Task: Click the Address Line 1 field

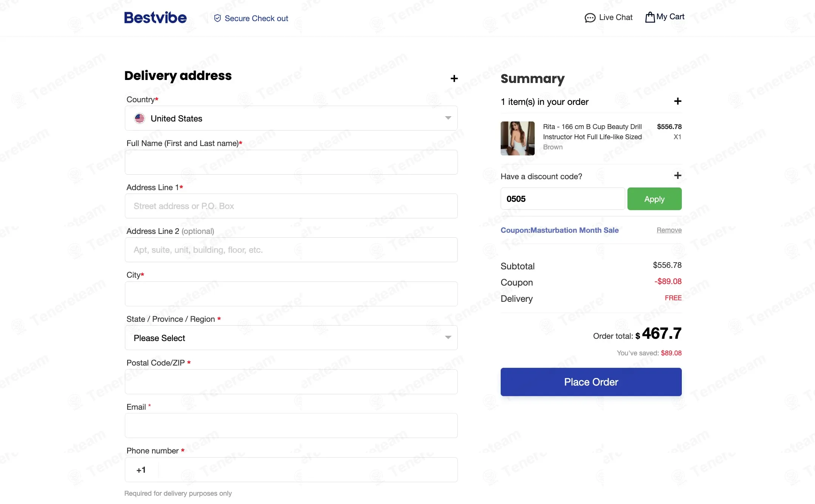Action: [x=291, y=206]
